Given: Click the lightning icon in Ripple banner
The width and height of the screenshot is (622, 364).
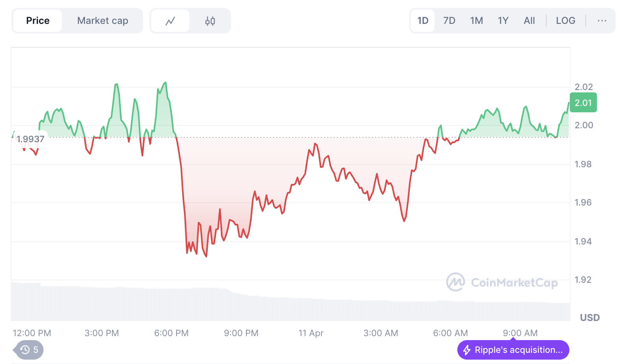Looking at the screenshot, I should pos(467,350).
